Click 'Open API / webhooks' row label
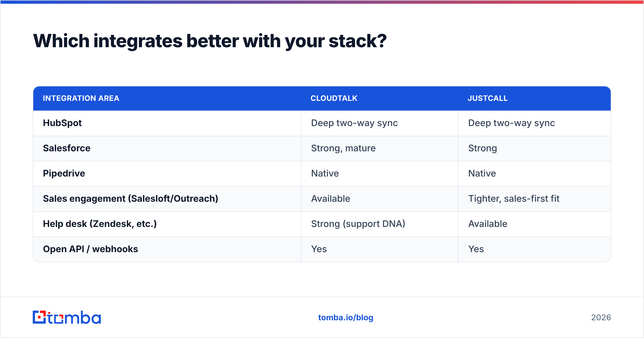 tap(90, 249)
